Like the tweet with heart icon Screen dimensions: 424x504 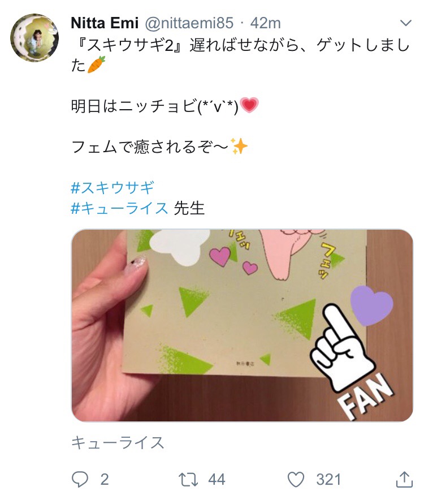click(x=296, y=479)
